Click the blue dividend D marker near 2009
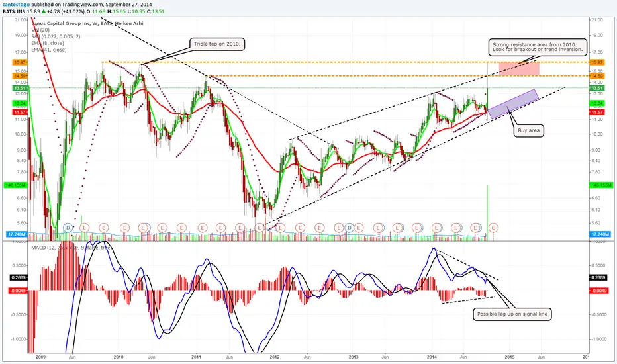The width and height of the screenshot is (617, 364). point(68,228)
